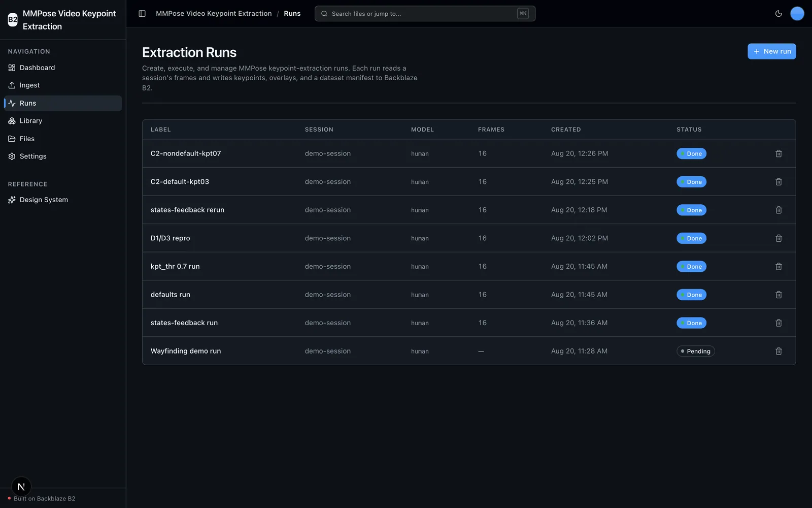This screenshot has width=812, height=508.
Task: Open the C2-default-kpt03 run
Action: pos(180,182)
